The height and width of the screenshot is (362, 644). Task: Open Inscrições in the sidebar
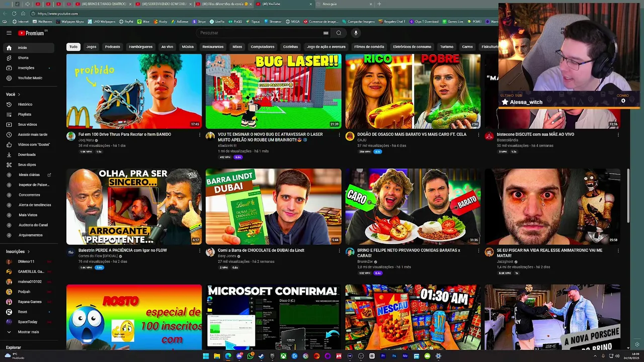pyautogui.click(x=28, y=68)
